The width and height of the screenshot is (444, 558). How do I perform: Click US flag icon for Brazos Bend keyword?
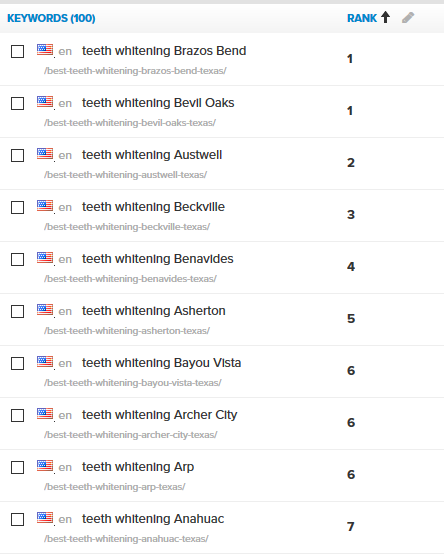click(45, 49)
